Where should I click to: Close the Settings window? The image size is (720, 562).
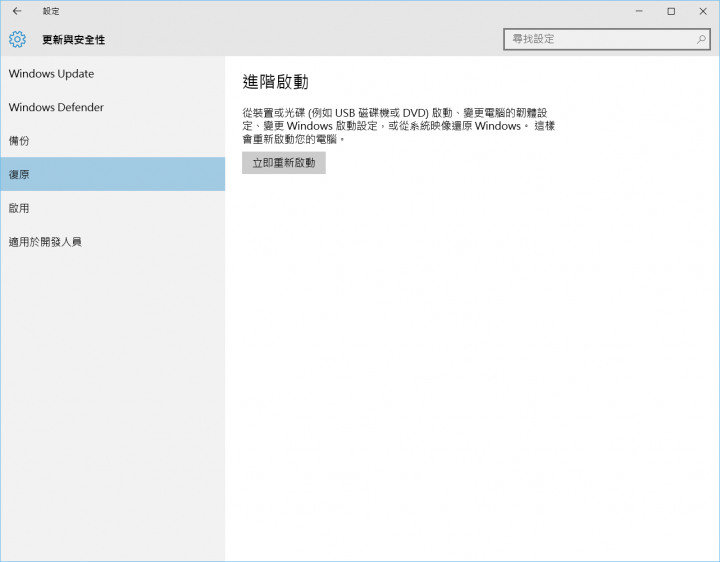click(x=703, y=11)
